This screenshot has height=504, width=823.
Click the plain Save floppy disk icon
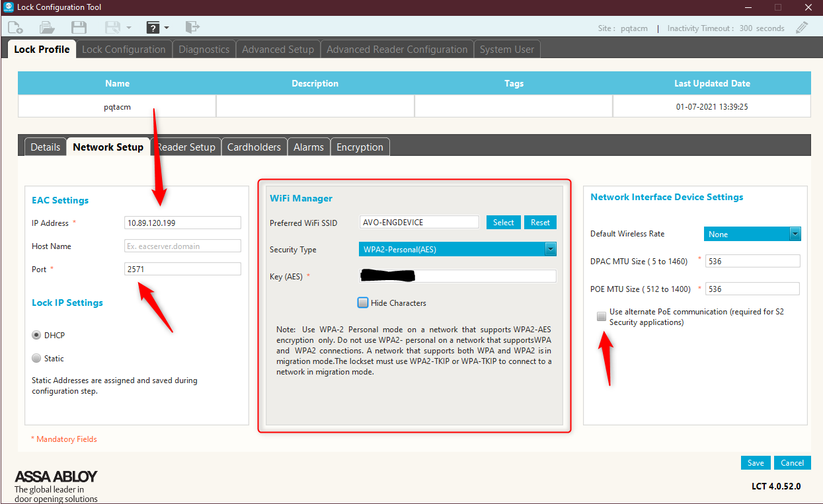point(79,27)
